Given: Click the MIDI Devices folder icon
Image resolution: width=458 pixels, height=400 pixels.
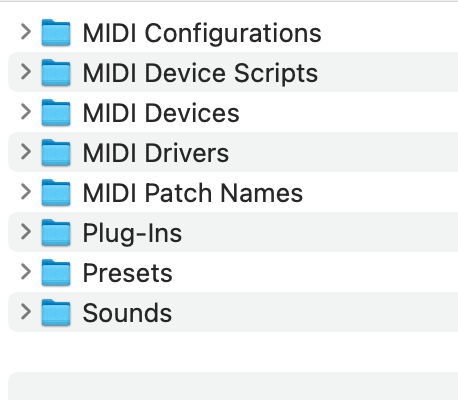Looking at the screenshot, I should 56,112.
